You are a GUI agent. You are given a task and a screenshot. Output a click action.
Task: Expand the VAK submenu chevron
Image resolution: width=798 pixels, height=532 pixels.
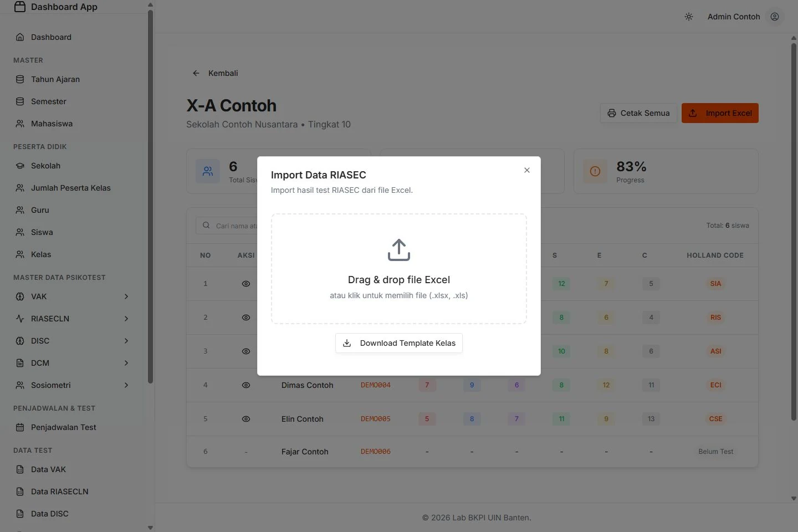(x=126, y=296)
